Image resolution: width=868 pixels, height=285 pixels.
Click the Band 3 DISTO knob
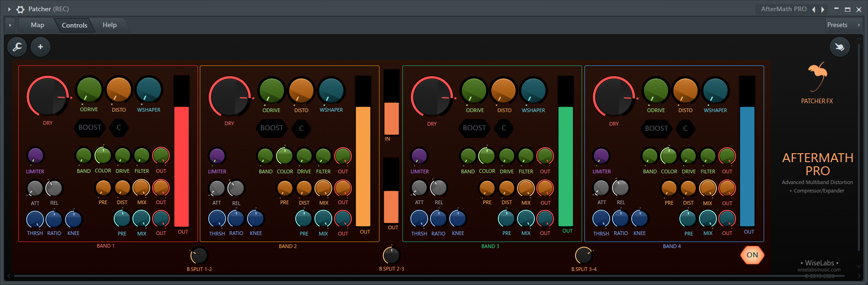click(x=504, y=90)
